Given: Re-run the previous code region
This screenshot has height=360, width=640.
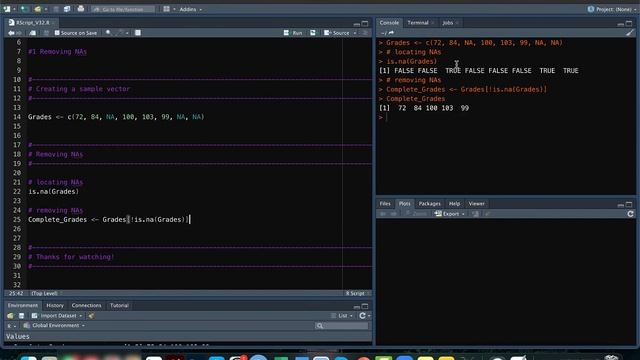Looking at the screenshot, I should coord(313,33).
